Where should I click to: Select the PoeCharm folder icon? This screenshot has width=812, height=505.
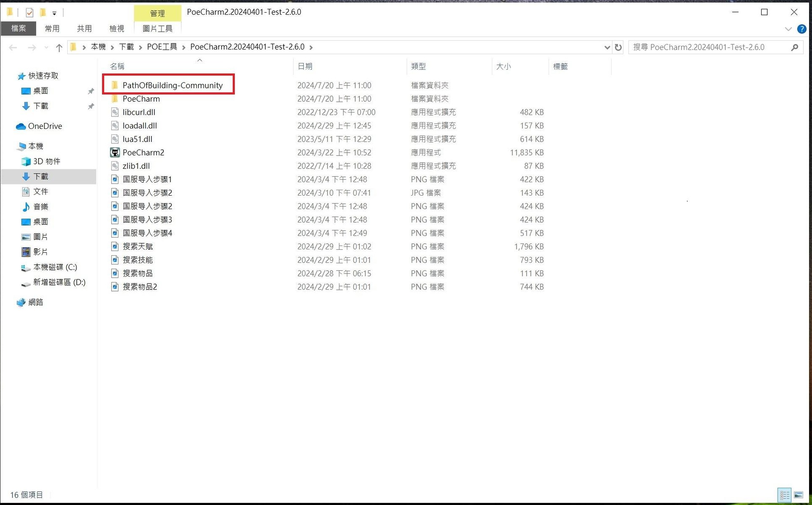coord(115,99)
